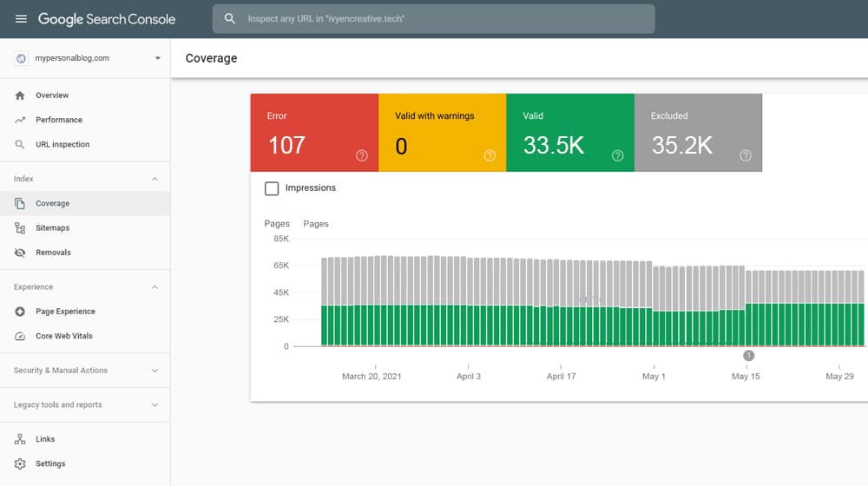Open the Overview page
Image resolution: width=868 pixels, height=486 pixels.
(85, 95)
